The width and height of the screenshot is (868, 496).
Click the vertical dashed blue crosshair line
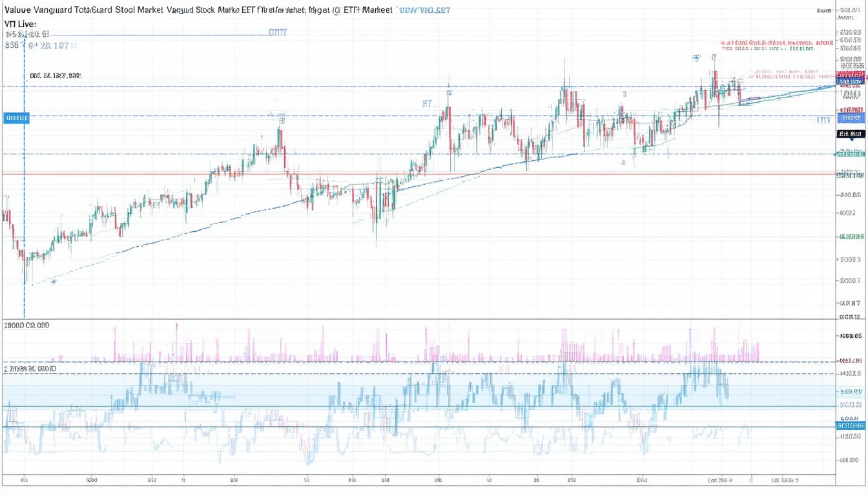pos(25,194)
